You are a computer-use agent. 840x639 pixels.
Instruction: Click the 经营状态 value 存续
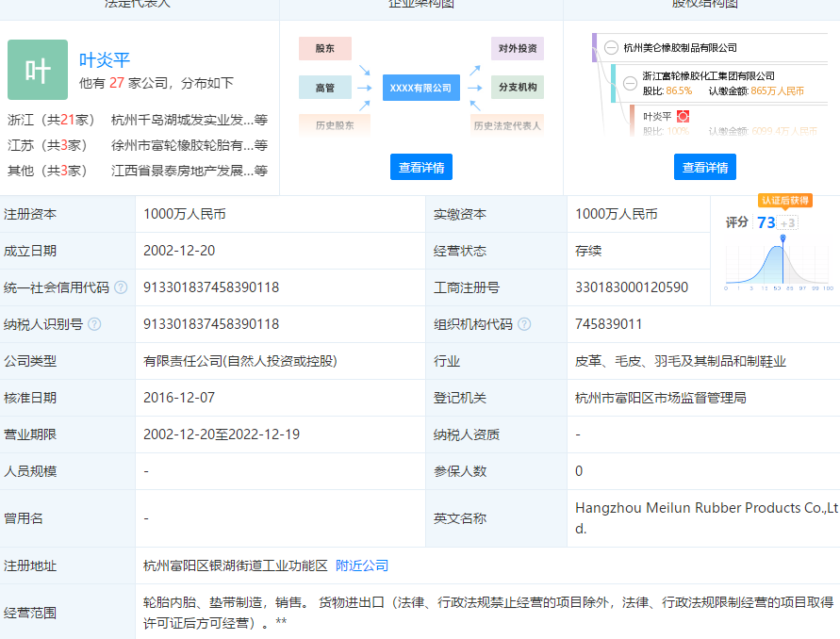(x=588, y=251)
